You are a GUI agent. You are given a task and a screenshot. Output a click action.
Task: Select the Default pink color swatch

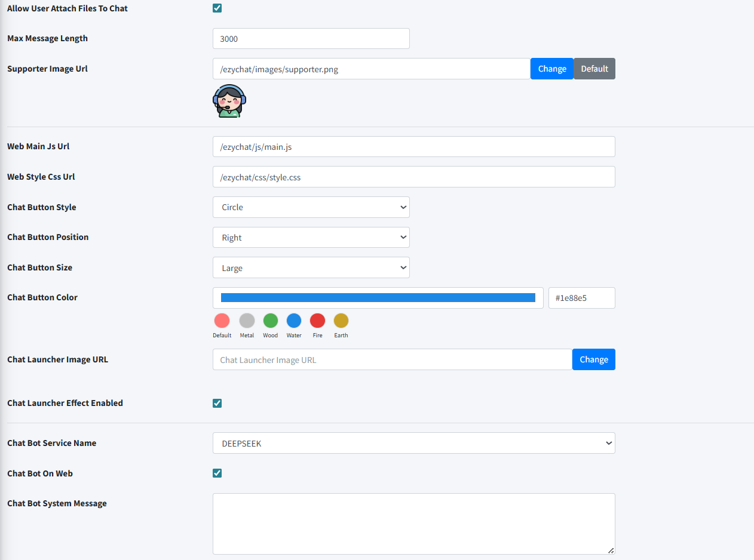tap(222, 321)
